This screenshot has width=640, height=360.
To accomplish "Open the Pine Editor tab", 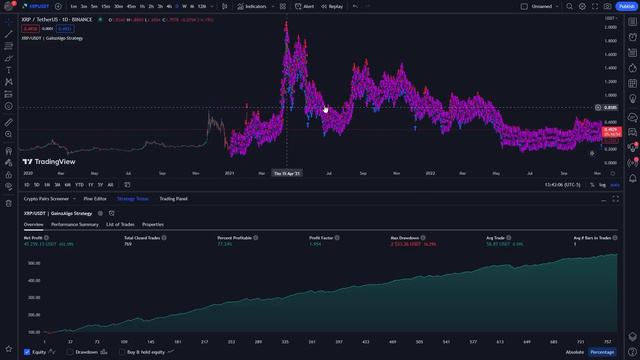I will (x=95, y=199).
